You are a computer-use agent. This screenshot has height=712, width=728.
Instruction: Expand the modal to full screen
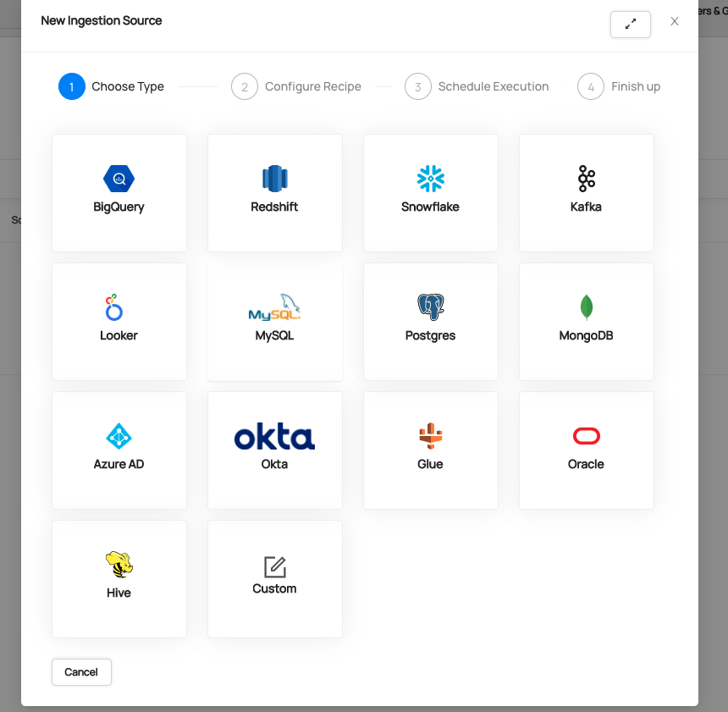pyautogui.click(x=630, y=24)
